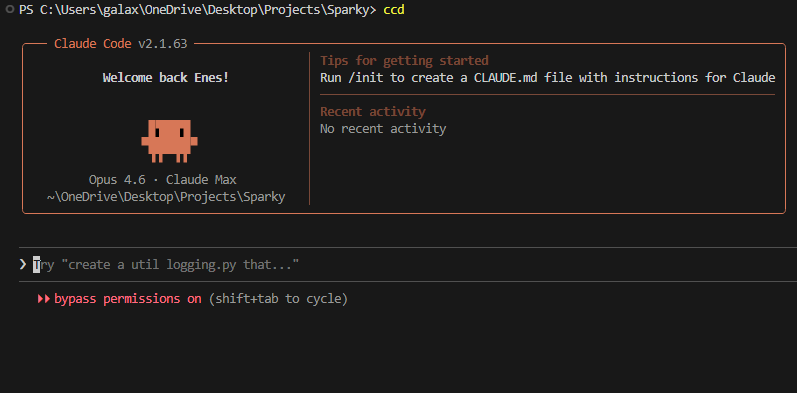
Task: Click the "bypass permissions on" status text
Action: pos(128,299)
